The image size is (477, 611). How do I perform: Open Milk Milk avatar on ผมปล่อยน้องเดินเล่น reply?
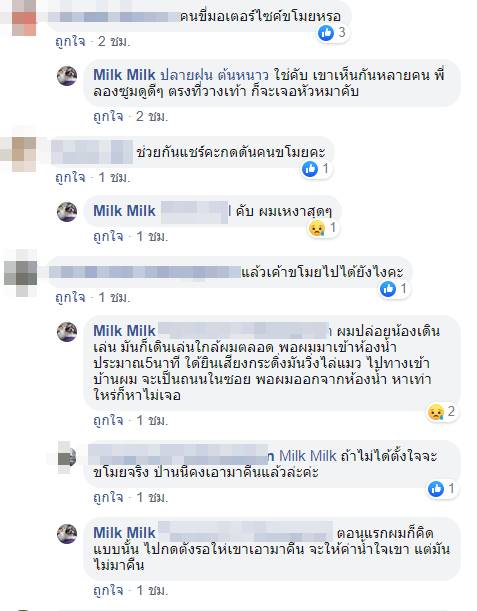67,332
